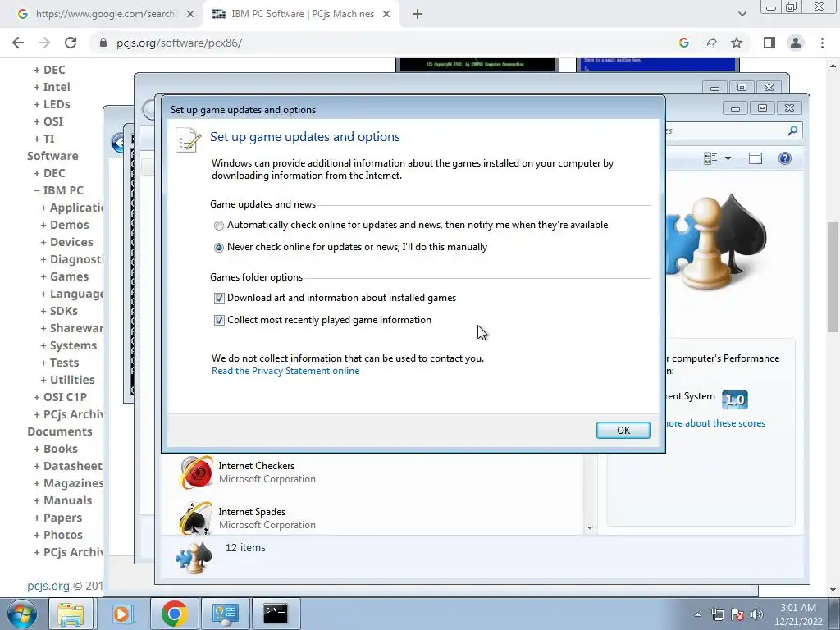Bookmark this page with the star icon
840x630 pixels.
(737, 43)
